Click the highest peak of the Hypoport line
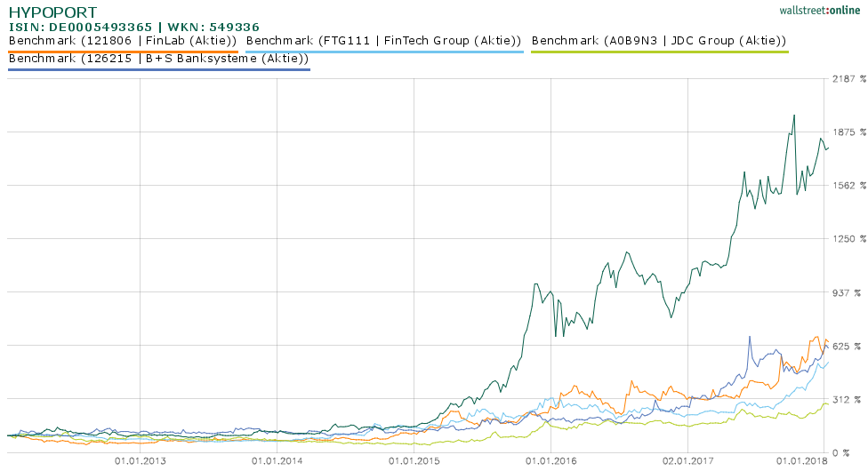The width and height of the screenshot is (868, 471). click(x=794, y=116)
